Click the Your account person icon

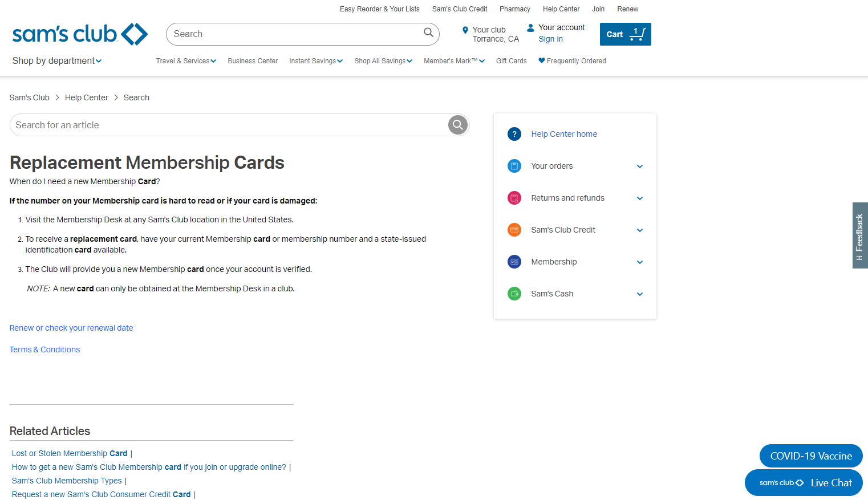pyautogui.click(x=530, y=27)
